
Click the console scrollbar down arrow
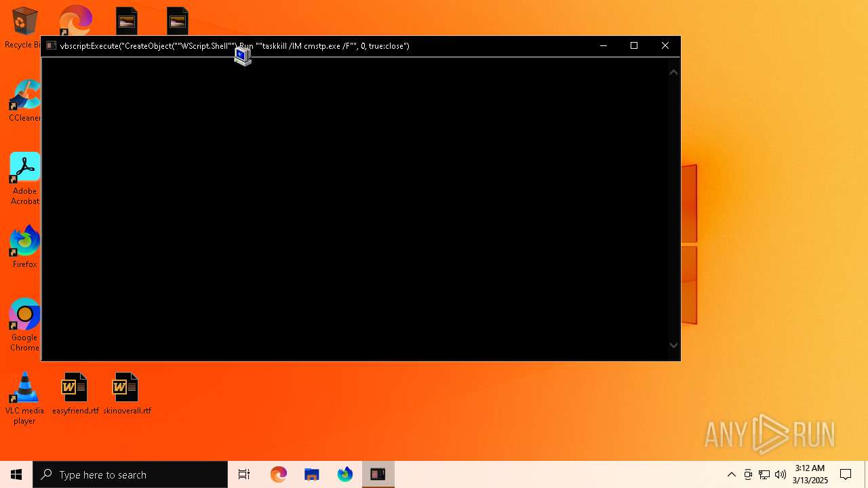[673, 345]
